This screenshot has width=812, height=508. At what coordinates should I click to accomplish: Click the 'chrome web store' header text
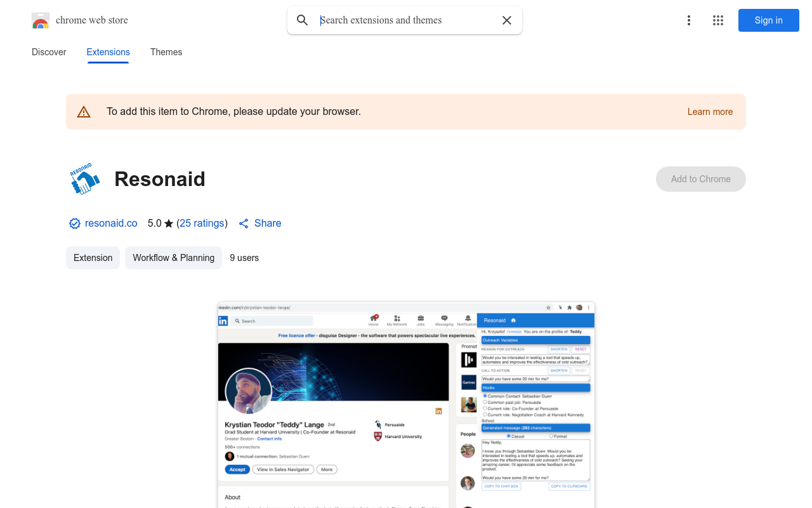[x=92, y=20]
